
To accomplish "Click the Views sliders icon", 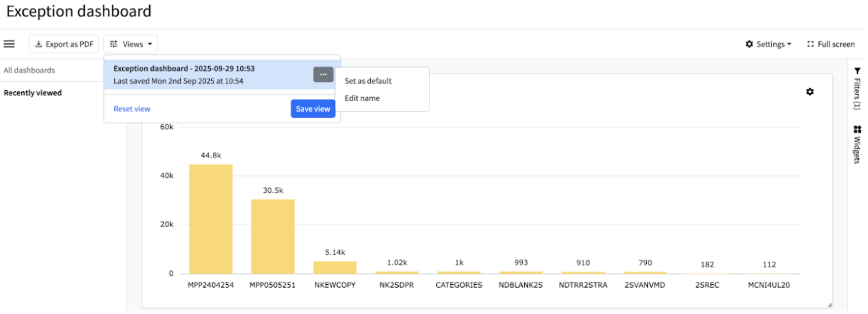I will tap(114, 44).
